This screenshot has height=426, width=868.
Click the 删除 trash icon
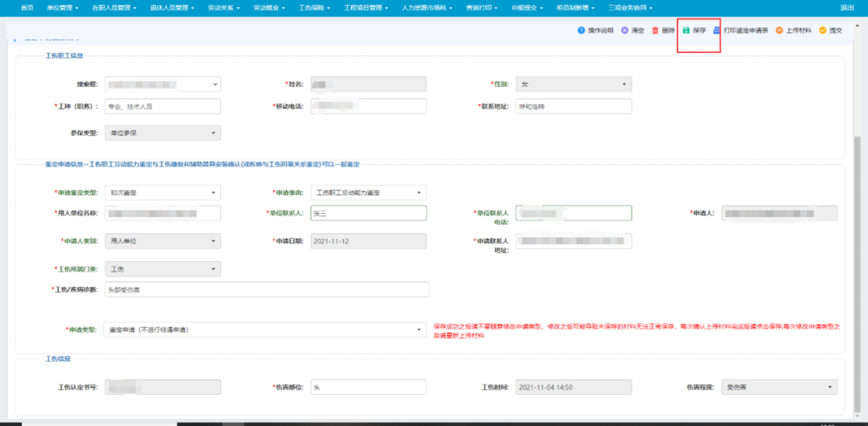point(656,31)
